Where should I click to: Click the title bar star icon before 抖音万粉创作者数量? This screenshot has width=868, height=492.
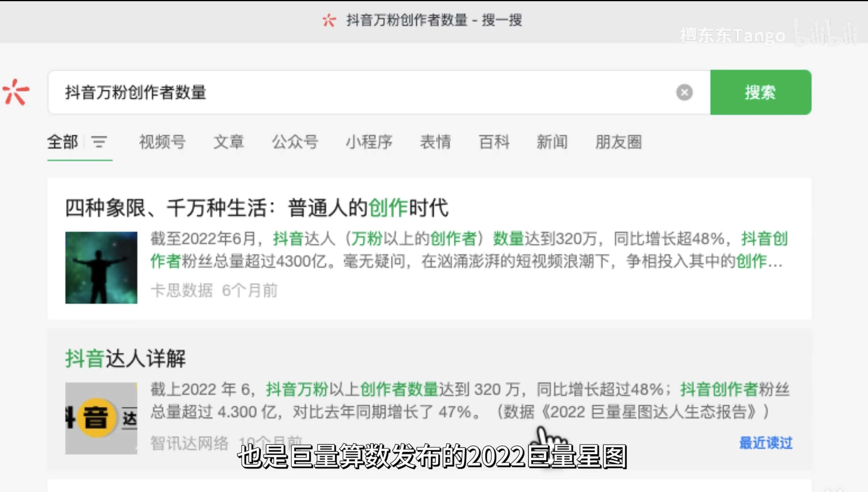click(329, 20)
